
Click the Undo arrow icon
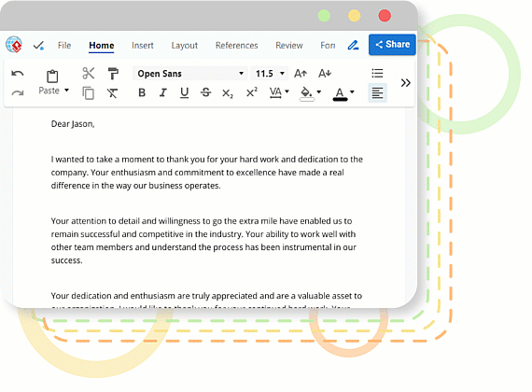pyautogui.click(x=18, y=74)
